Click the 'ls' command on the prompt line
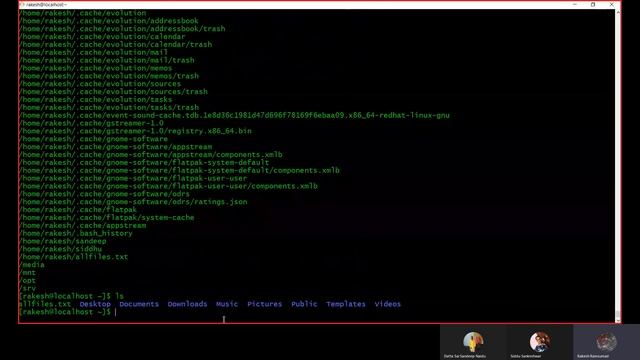This screenshot has height=360, width=640. pyautogui.click(x=119, y=296)
